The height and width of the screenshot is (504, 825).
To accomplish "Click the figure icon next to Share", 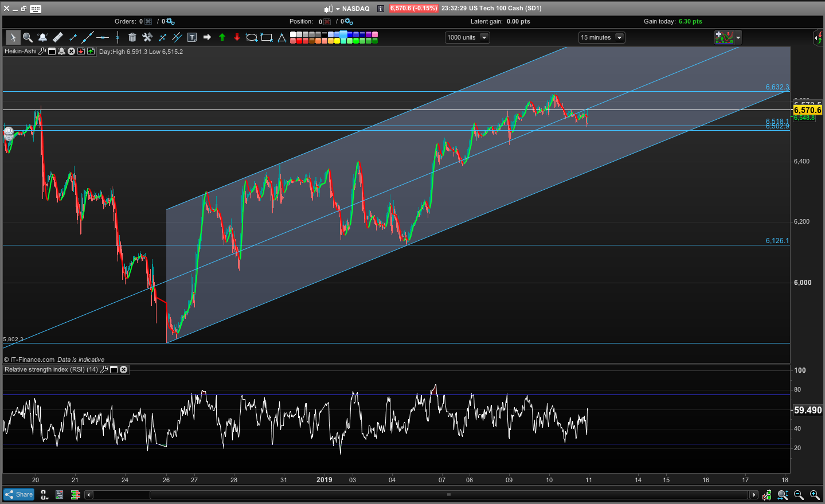I will (x=44, y=494).
